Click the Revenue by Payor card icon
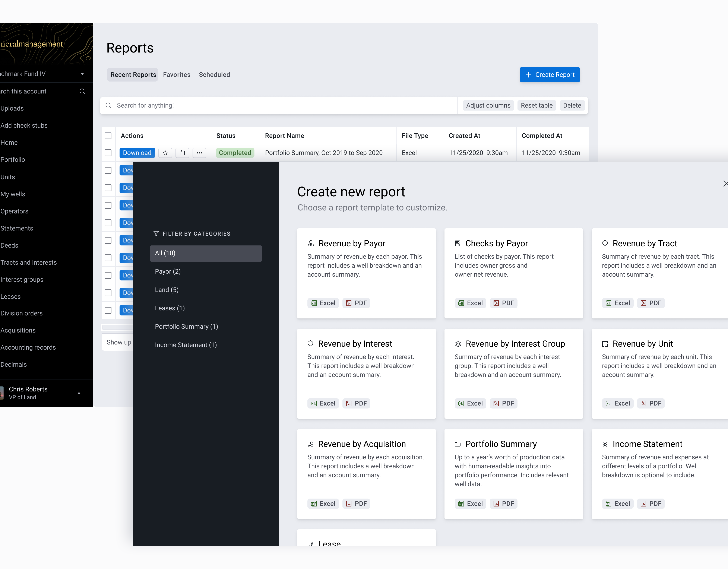728x569 pixels. pos(311,243)
